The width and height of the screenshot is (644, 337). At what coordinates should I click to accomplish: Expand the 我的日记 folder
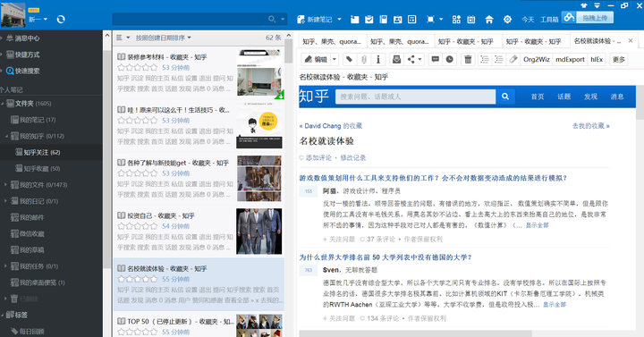click(x=5, y=201)
